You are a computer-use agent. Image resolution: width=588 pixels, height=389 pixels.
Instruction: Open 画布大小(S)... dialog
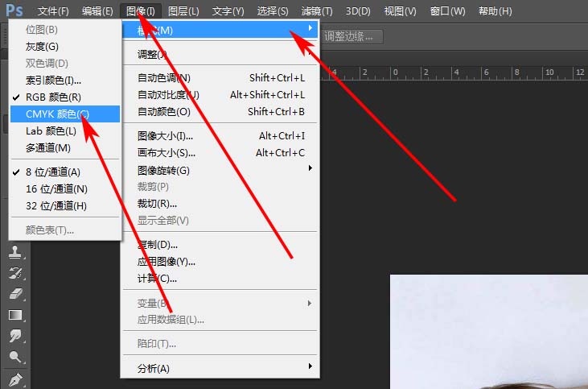pyautogui.click(x=220, y=153)
